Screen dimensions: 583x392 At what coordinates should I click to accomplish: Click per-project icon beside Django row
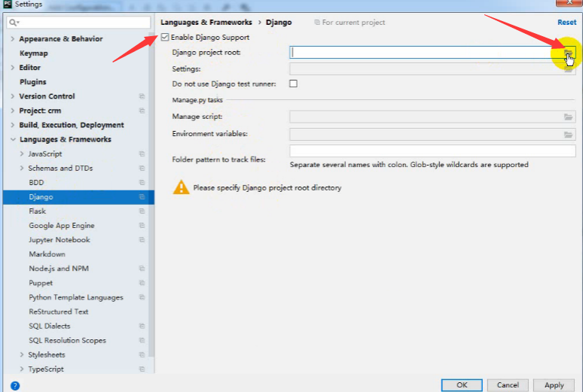(x=142, y=197)
